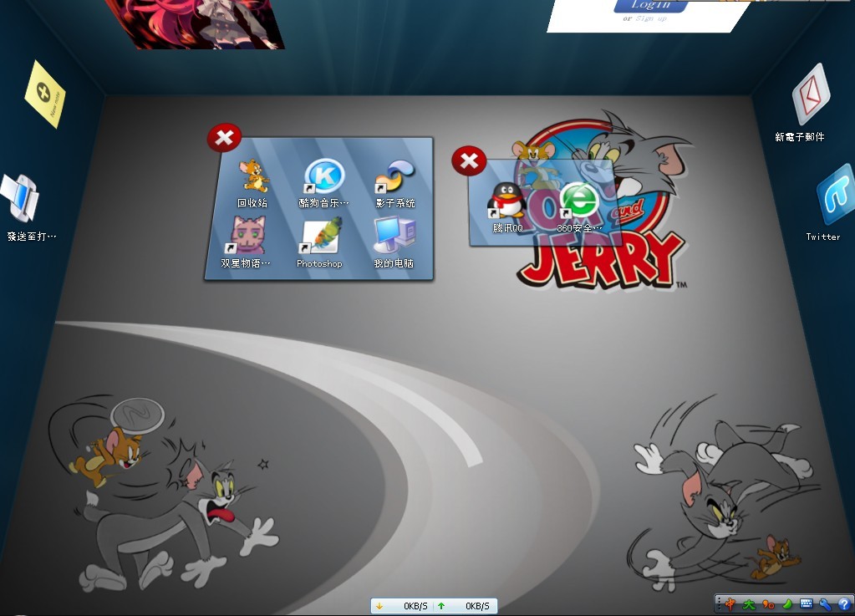Click the yellow download arrow in speed bar

(379, 606)
